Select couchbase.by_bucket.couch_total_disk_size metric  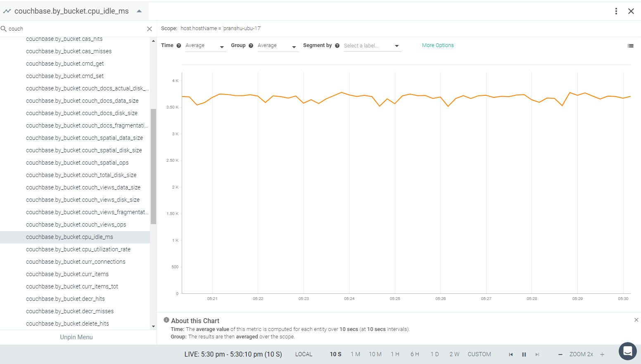(75, 175)
